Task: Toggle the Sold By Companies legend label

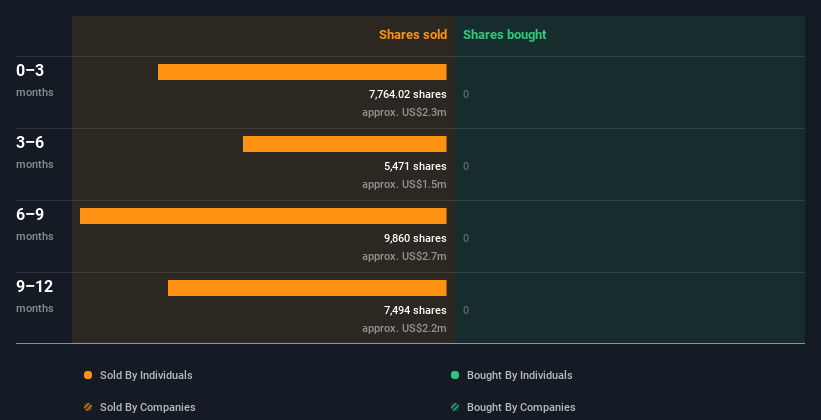Action: coord(148,407)
